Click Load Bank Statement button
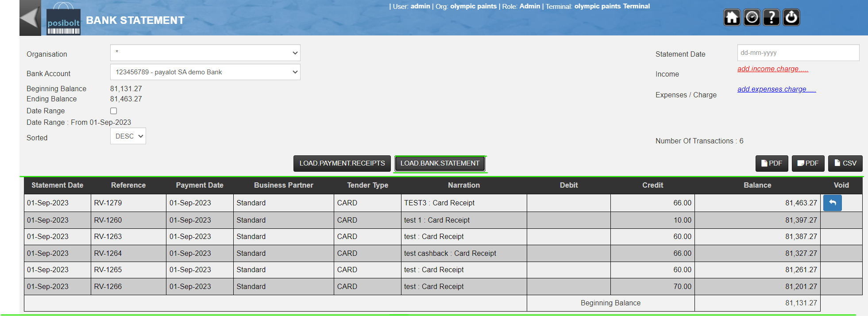This screenshot has height=316, width=868. pos(440,163)
